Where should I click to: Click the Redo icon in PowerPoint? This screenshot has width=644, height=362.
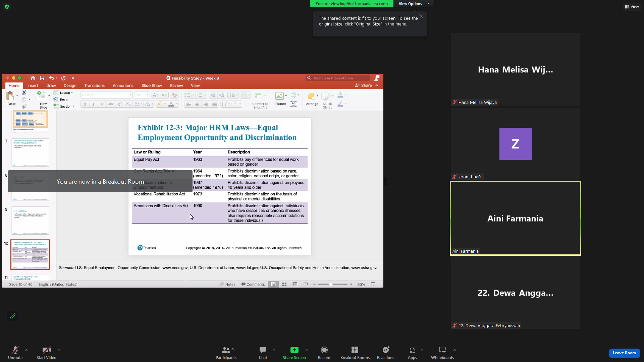coord(63,78)
